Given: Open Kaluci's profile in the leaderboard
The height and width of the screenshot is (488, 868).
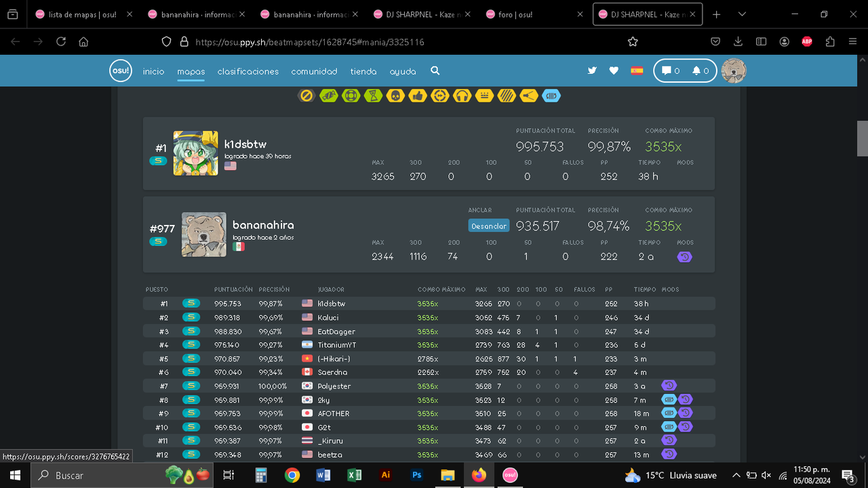Looking at the screenshot, I should point(328,318).
